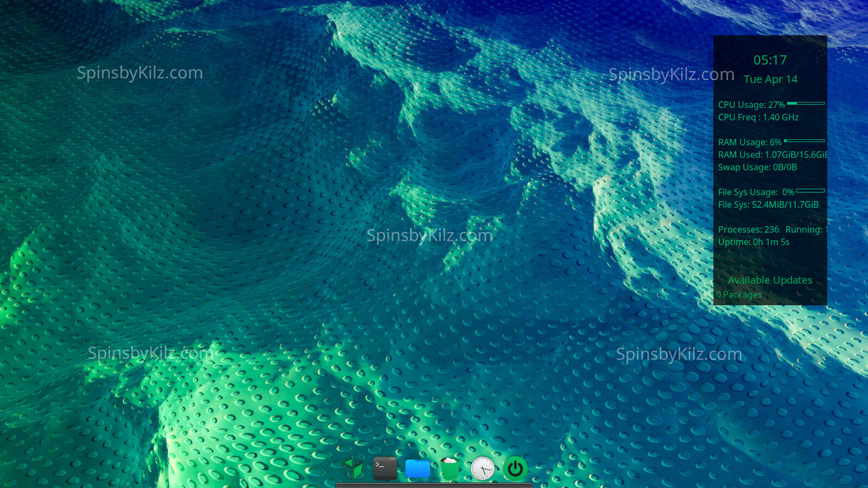Click the Swap Usage 0B/0B text
868x488 pixels.
click(757, 167)
